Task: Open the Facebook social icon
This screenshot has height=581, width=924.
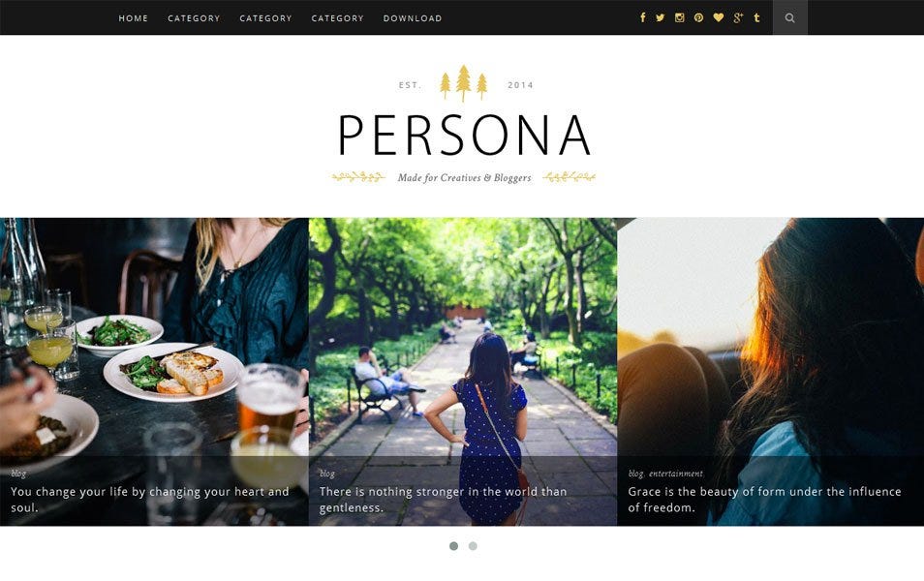Action: pos(643,17)
